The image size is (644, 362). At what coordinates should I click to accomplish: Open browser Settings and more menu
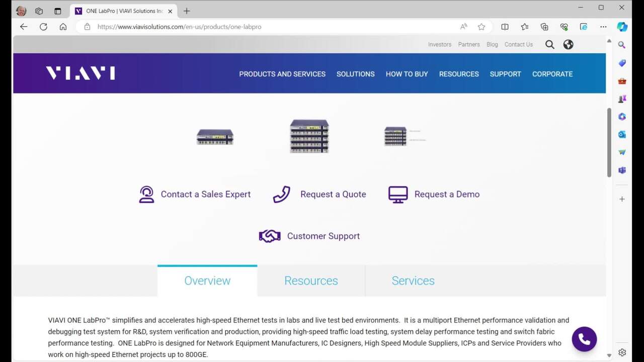click(603, 27)
